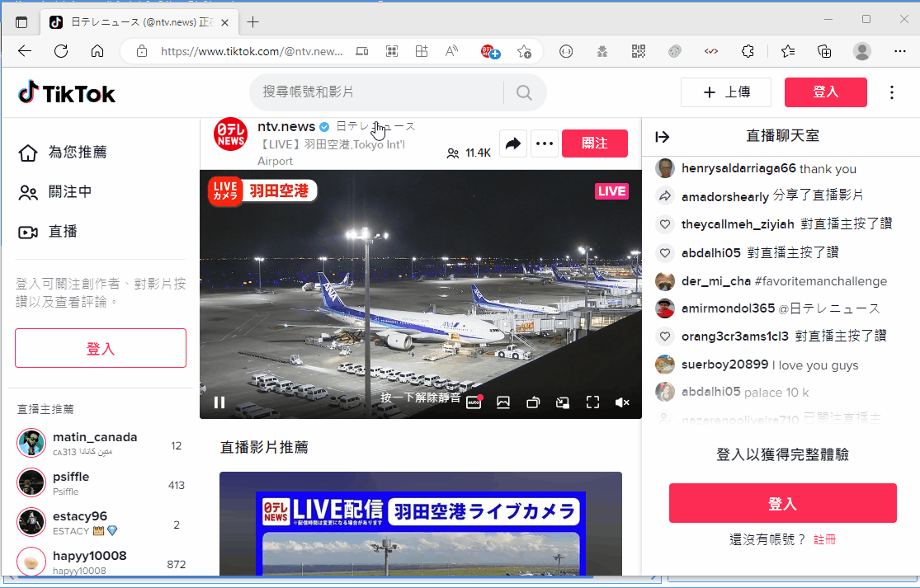
Task: Open hapyy10008 recommended streamer
Action: pos(101,561)
